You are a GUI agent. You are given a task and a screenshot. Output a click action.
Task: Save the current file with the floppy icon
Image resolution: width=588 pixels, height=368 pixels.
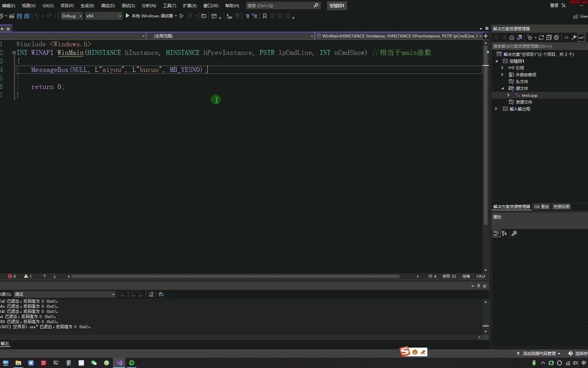point(19,16)
